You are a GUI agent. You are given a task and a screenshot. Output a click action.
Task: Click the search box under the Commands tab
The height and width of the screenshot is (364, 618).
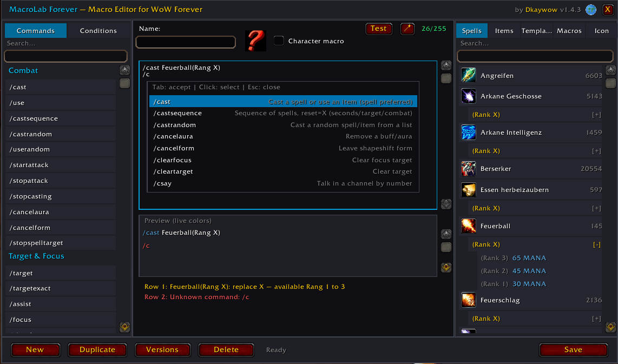65,56
